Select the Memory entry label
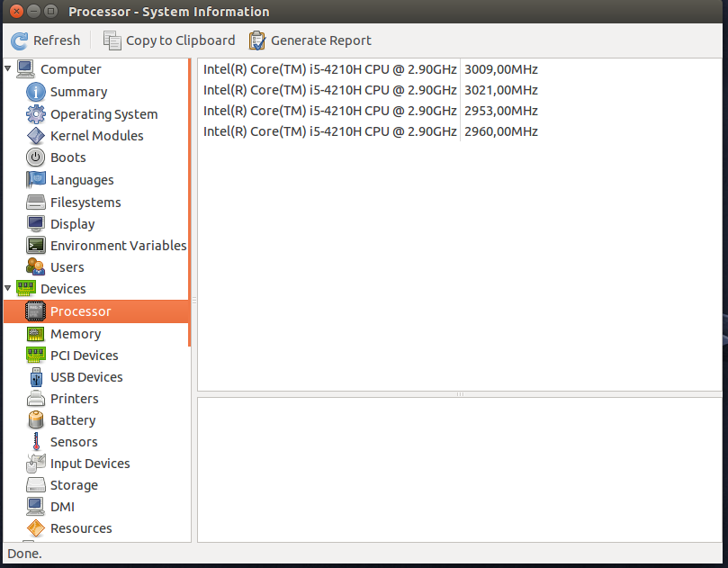Image resolution: width=728 pixels, height=568 pixels. (76, 334)
